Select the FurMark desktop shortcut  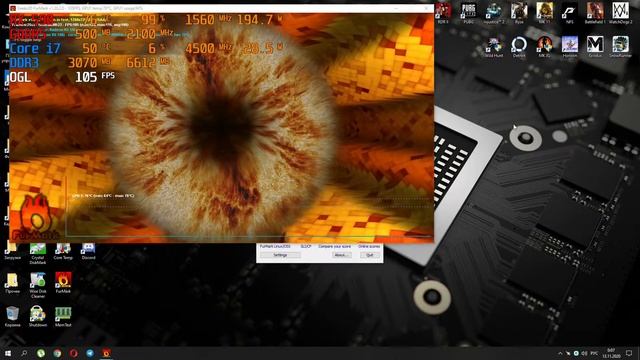63,282
